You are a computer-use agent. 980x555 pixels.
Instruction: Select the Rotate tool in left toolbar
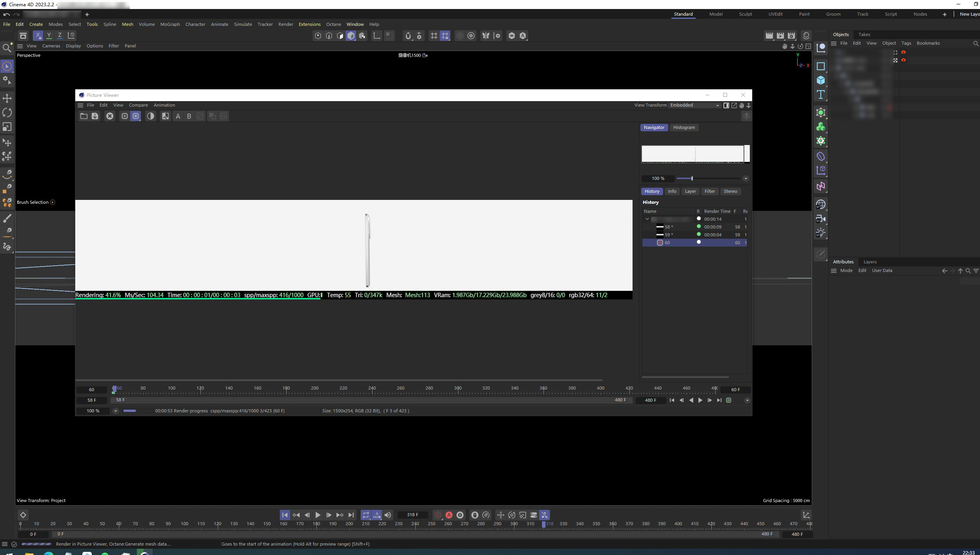tap(7, 113)
